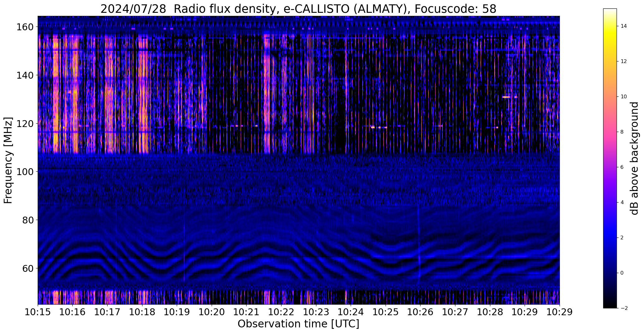This screenshot has width=644, height=333.
Task: Click the 120 MHz frequency tick label
Action: [24, 124]
